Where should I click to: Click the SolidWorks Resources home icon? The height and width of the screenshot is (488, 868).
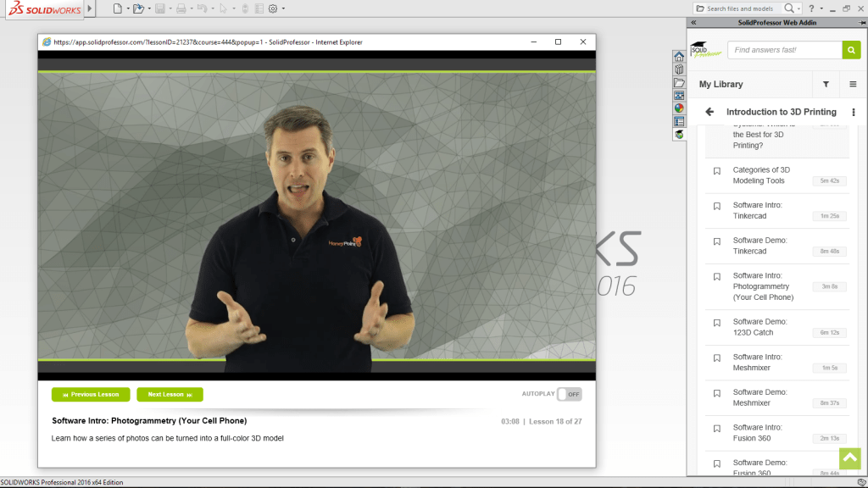[x=679, y=57]
